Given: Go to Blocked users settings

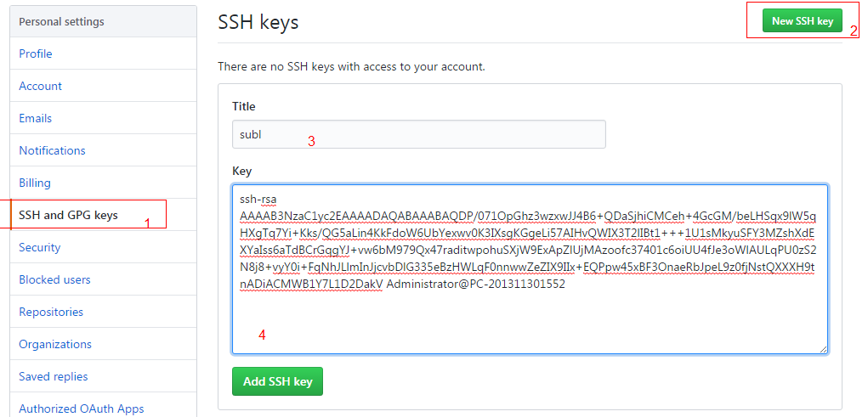Looking at the screenshot, I should (x=55, y=279).
